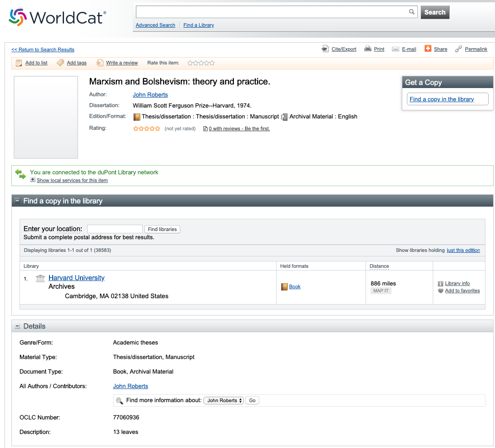Click the orange Rating stars
The width and height of the screenshot is (495, 448).
[x=147, y=128]
